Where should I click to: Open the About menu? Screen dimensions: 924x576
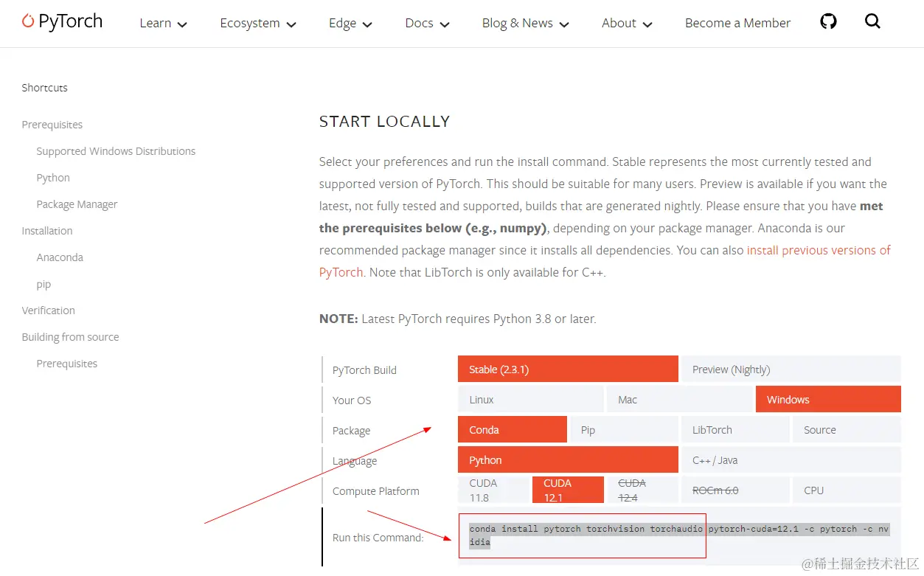(627, 24)
